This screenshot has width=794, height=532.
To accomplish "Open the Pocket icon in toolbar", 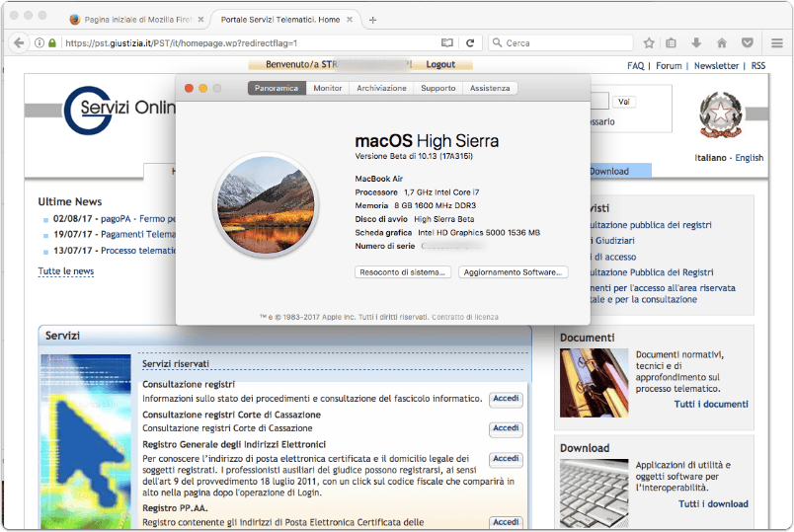I will click(x=748, y=43).
